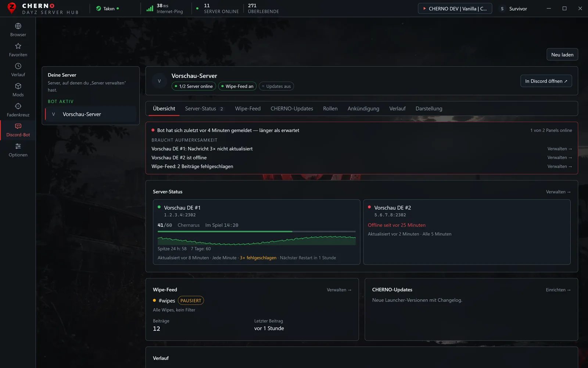Click the Neu laden button
The height and width of the screenshot is (368, 588).
562,54
